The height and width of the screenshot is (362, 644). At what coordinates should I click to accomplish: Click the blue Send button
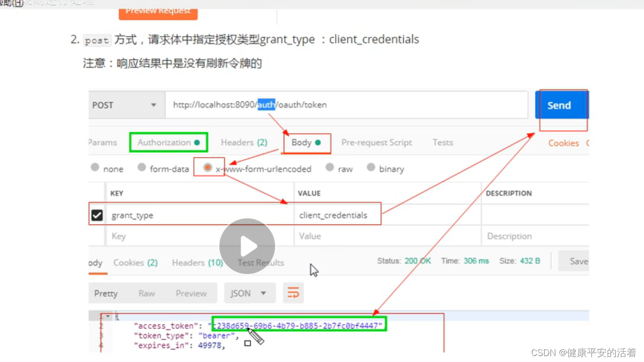pyautogui.click(x=561, y=105)
